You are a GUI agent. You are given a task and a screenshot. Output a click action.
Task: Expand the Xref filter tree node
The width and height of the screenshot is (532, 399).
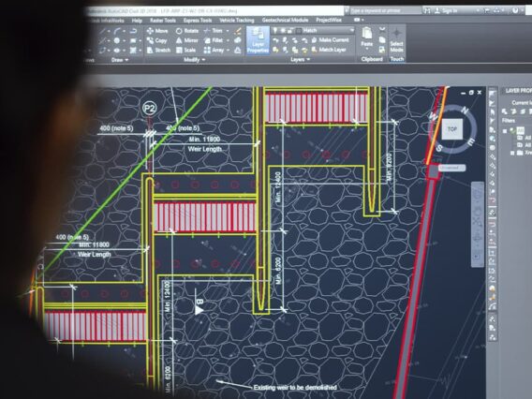[512, 153]
